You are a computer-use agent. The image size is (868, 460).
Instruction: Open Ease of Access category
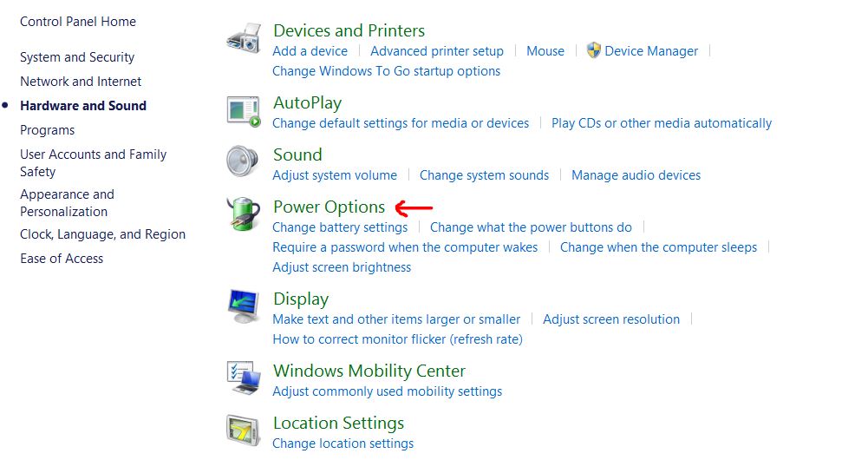[x=62, y=259]
